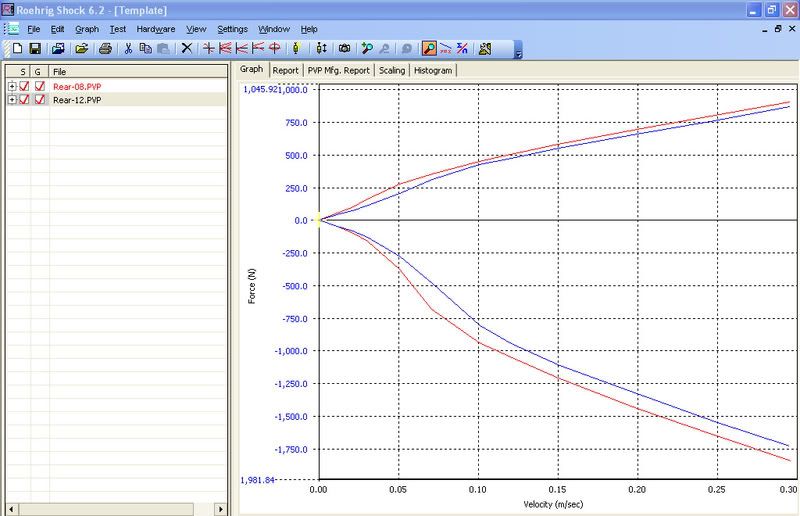
Task: Click the Velocity (m/sec) axis label
Action: pyautogui.click(x=553, y=504)
